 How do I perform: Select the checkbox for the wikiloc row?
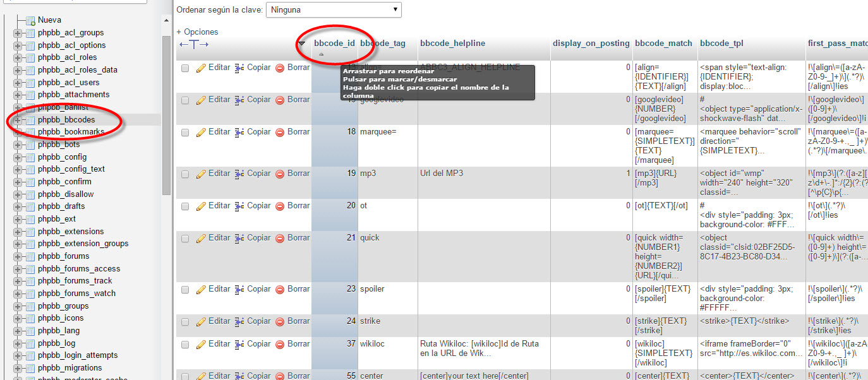pos(185,344)
